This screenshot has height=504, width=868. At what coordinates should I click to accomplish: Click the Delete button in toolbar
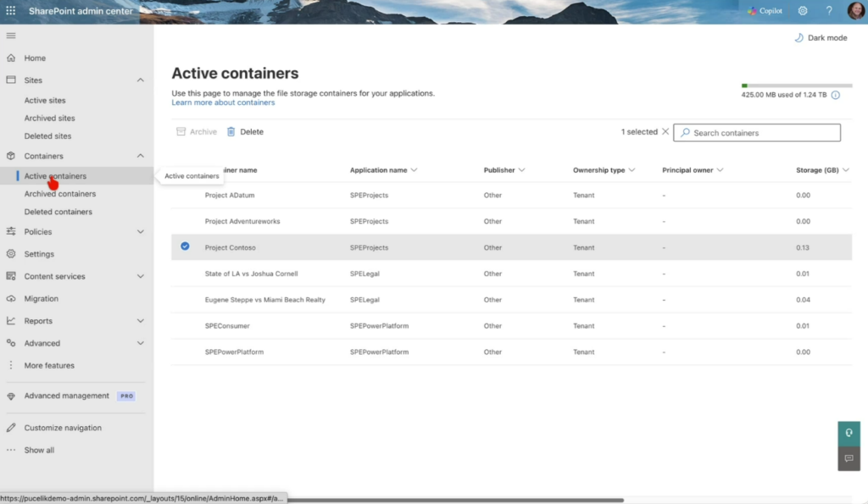(x=245, y=132)
